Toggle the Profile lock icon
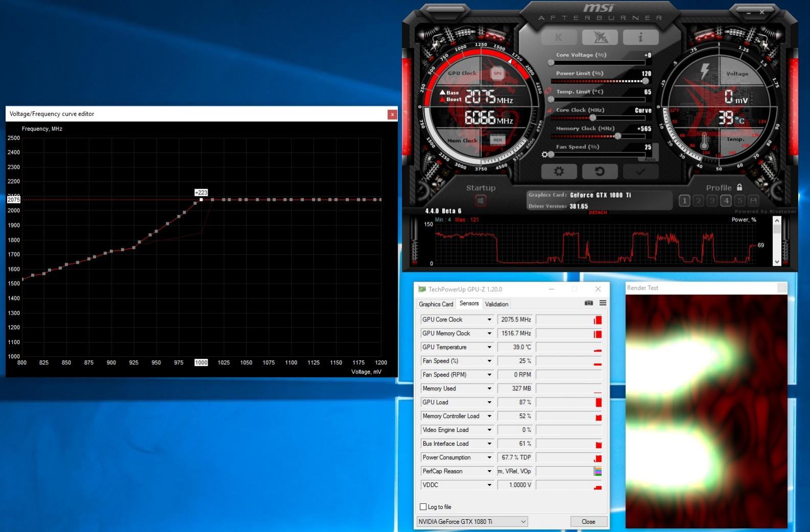This screenshot has width=810, height=532. (x=739, y=187)
